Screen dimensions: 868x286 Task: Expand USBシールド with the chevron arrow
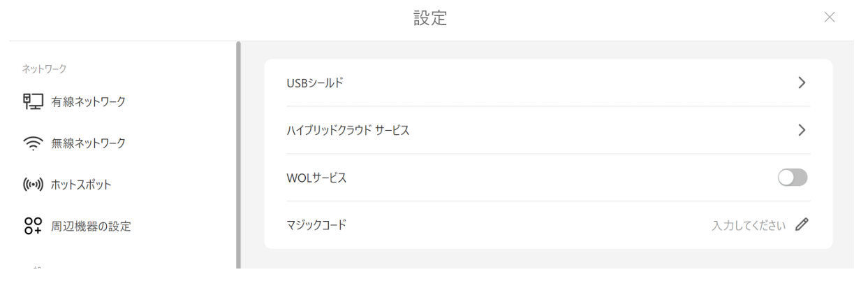(802, 83)
